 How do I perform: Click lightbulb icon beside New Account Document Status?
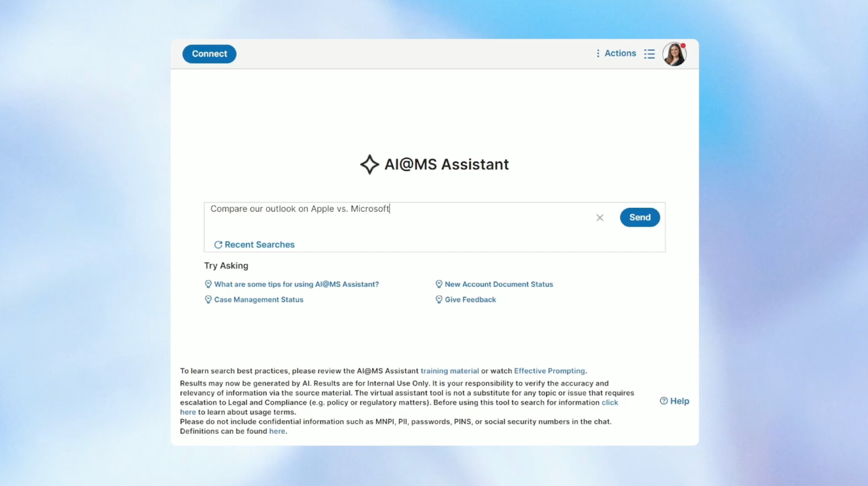pos(439,284)
